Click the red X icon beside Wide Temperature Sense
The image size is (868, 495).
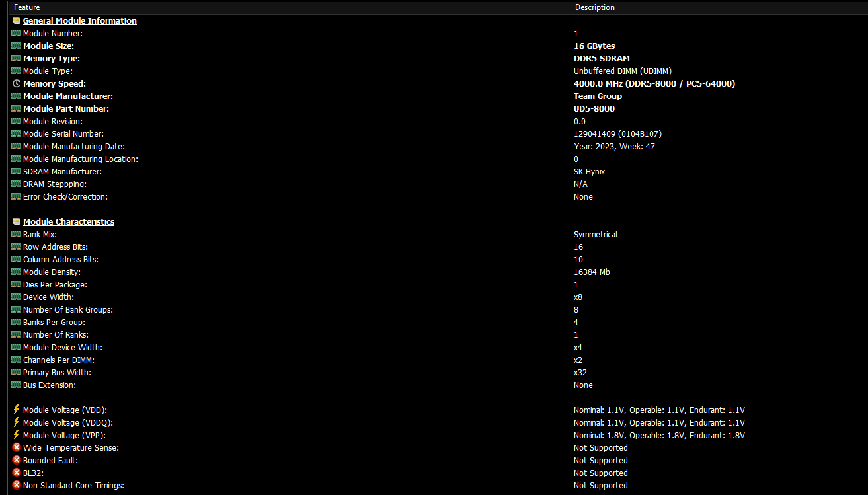pos(17,448)
